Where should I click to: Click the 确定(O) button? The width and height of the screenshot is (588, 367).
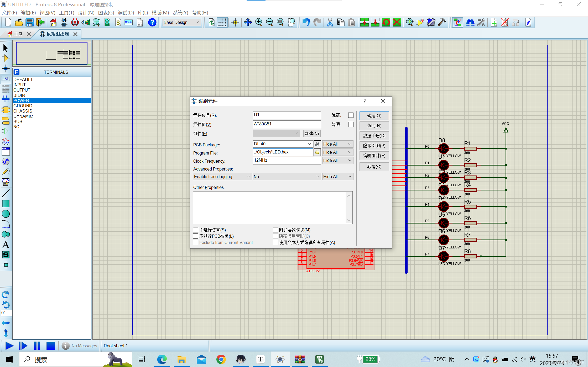[374, 116]
